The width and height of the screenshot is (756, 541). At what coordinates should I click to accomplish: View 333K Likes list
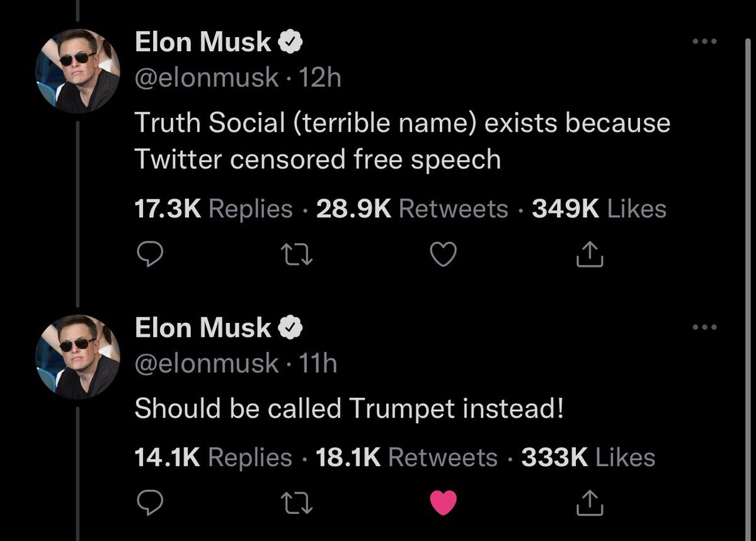[x=588, y=457]
